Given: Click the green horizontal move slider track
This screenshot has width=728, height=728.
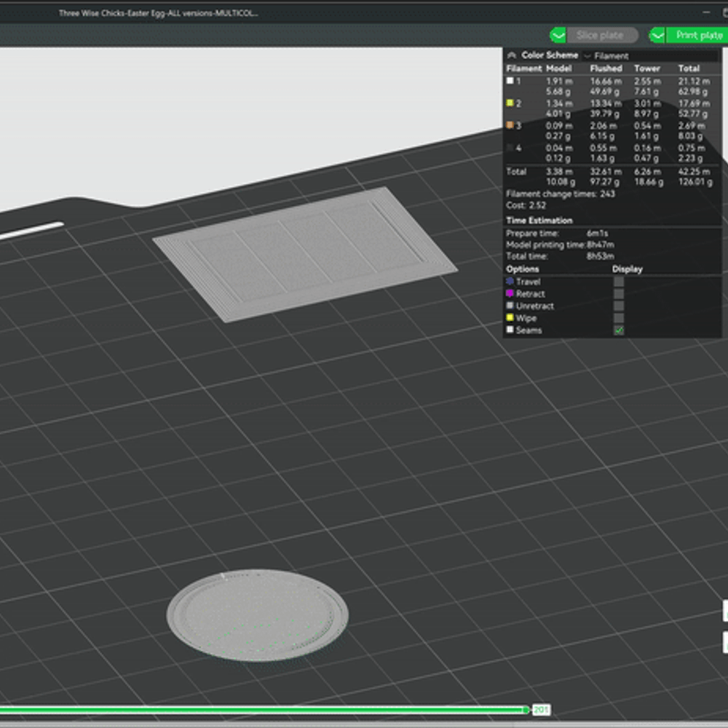Looking at the screenshot, I should [262, 709].
